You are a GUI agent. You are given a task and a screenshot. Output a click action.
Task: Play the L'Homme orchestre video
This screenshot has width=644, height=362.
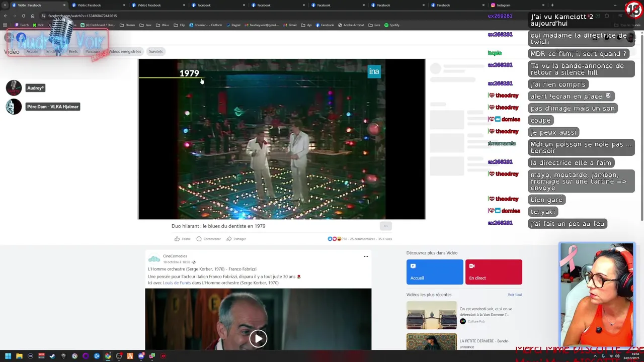click(258, 338)
